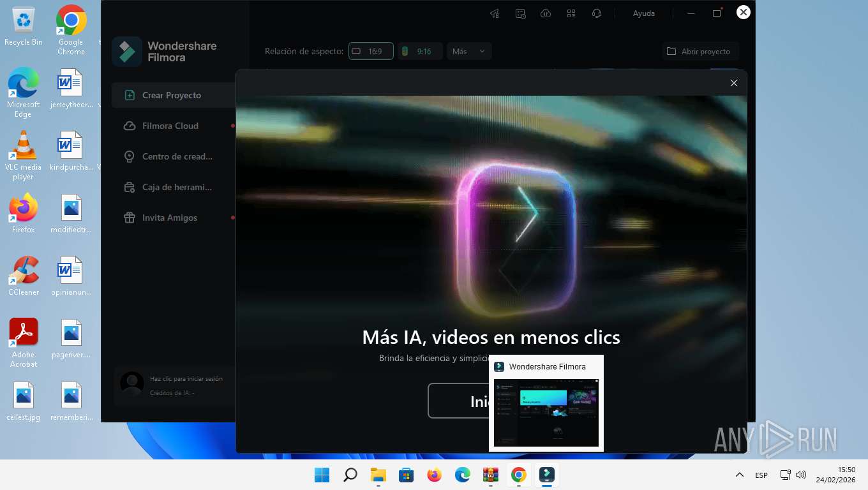
Task: Select the Recycle Bin desktop icon
Action: [24, 26]
